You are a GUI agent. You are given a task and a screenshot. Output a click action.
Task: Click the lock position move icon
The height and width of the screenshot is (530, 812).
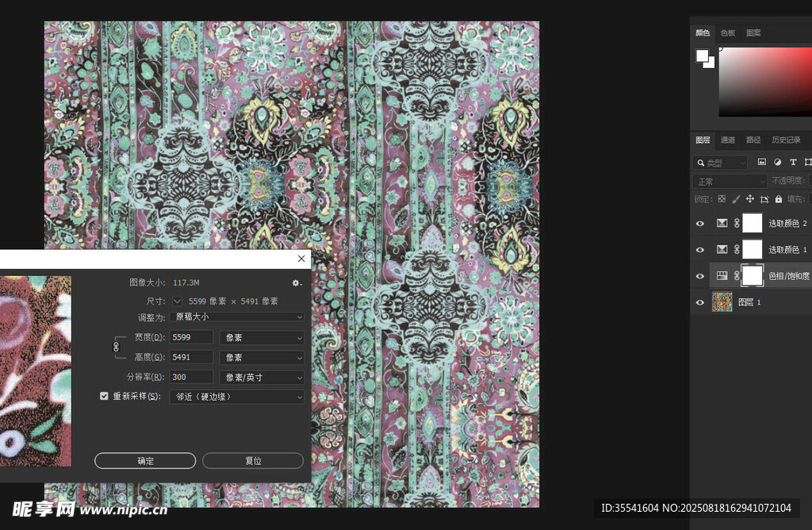coord(750,199)
